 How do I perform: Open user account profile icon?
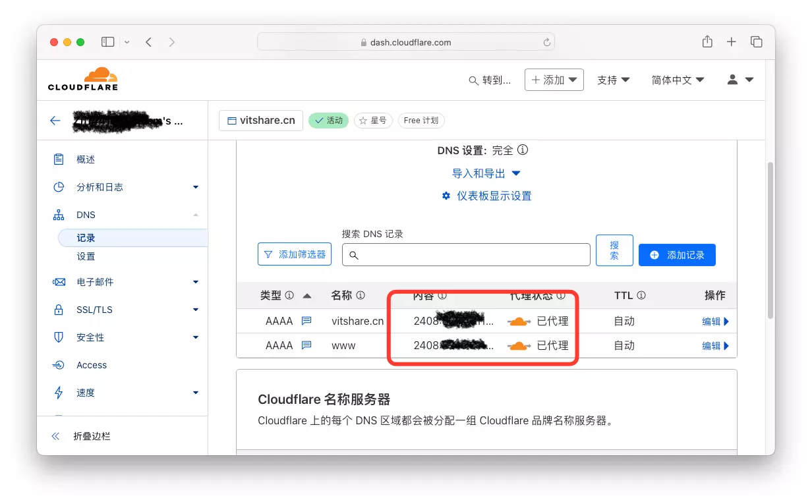[x=732, y=79]
